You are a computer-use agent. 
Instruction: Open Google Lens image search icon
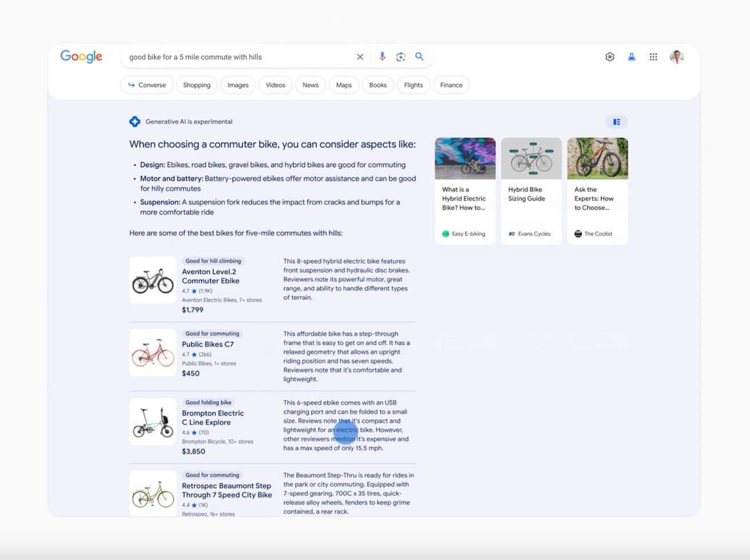pyautogui.click(x=401, y=57)
